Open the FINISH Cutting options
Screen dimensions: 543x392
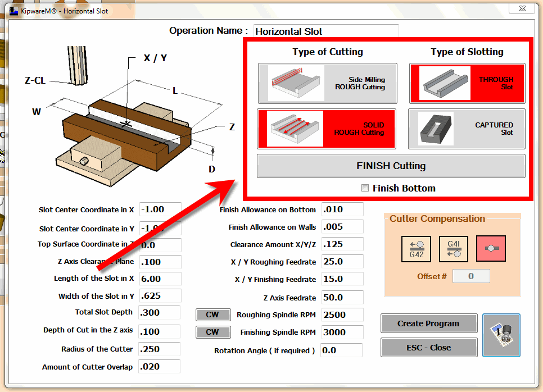[x=391, y=166]
